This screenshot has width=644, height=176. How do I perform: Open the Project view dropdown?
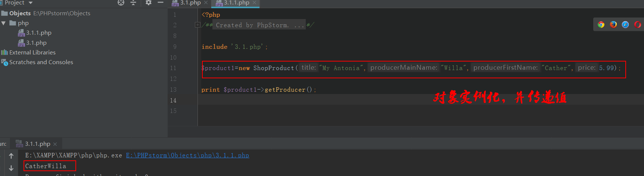click(31, 3)
